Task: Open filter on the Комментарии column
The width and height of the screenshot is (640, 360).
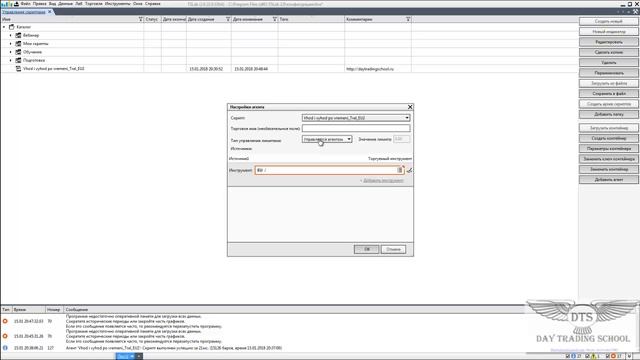Action: (408, 19)
